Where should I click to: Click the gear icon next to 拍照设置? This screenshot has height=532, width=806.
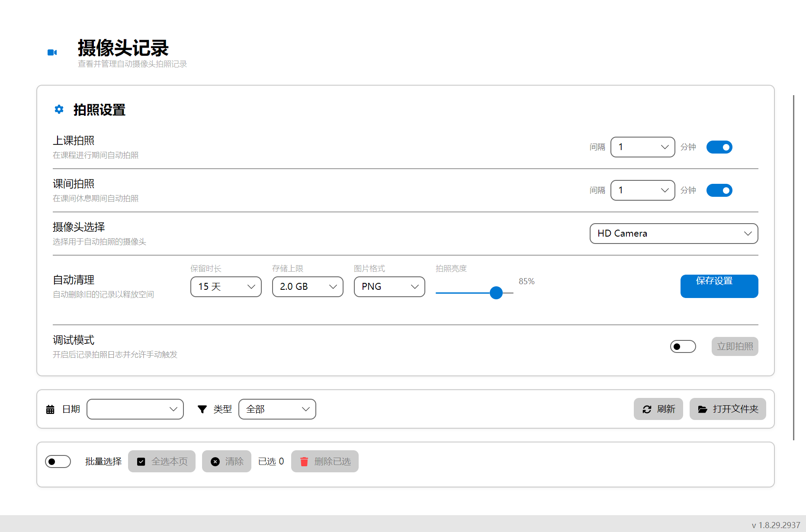[59, 109]
